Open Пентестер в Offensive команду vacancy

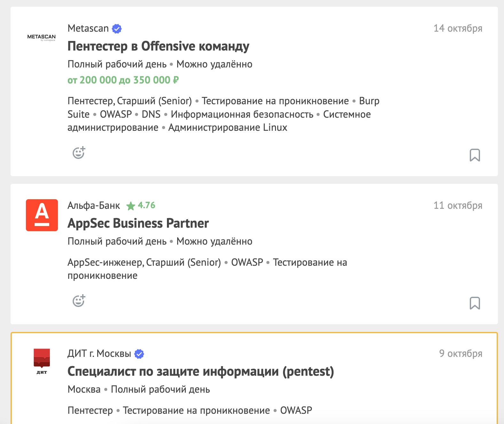(158, 46)
